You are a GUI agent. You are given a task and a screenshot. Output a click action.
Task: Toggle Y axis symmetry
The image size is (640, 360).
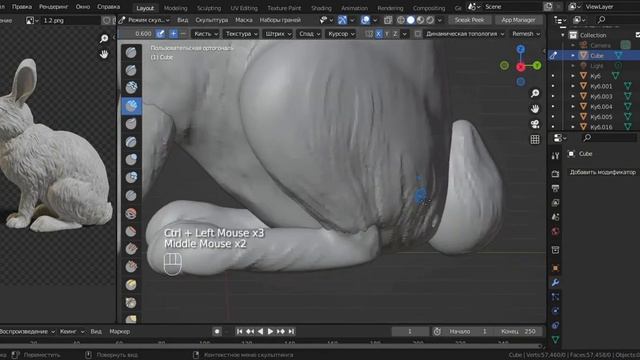387,34
